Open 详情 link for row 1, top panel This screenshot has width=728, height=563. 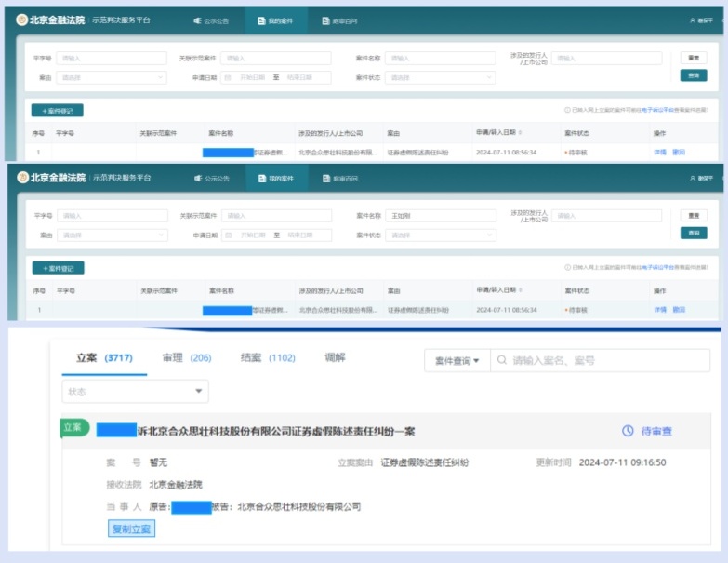point(660,152)
